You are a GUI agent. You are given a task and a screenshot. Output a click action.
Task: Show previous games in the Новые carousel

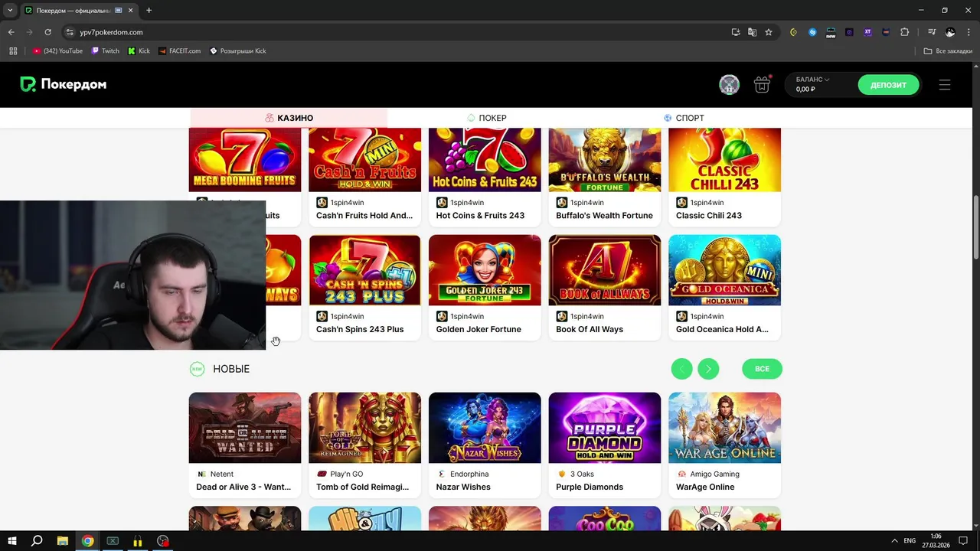click(681, 369)
